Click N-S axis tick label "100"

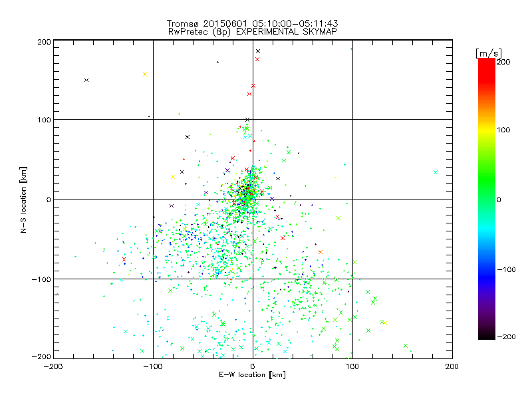click(x=44, y=120)
